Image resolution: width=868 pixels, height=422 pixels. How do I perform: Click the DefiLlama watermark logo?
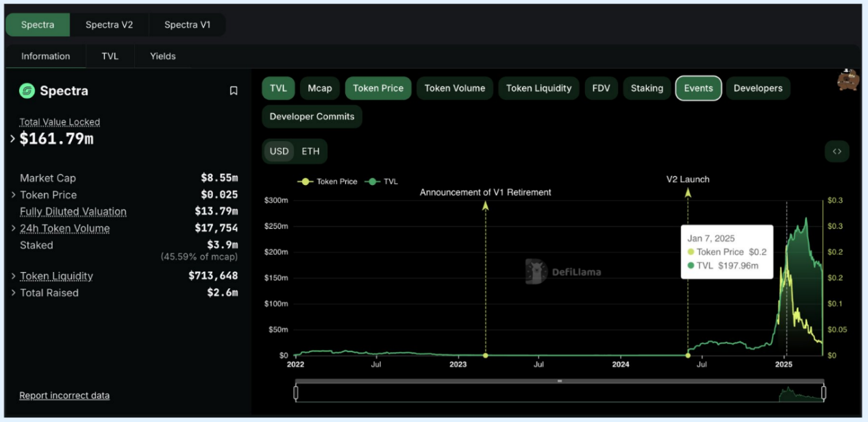[536, 271]
